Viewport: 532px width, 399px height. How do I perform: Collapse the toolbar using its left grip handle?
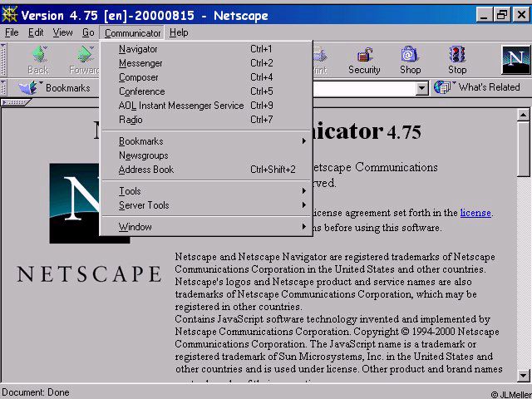coord(3,59)
